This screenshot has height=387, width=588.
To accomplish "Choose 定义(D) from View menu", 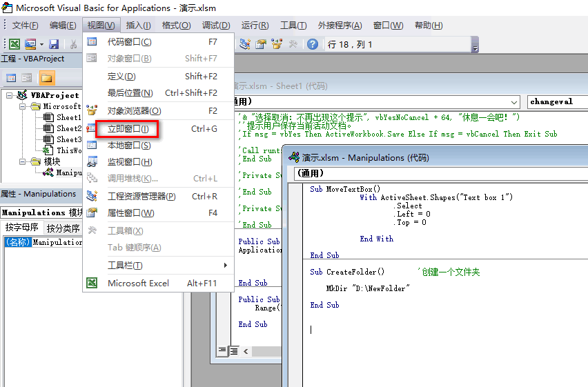I will tap(158, 77).
